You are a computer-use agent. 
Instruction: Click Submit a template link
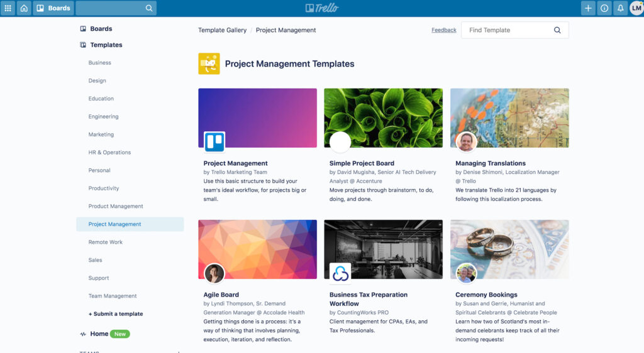[x=116, y=314]
